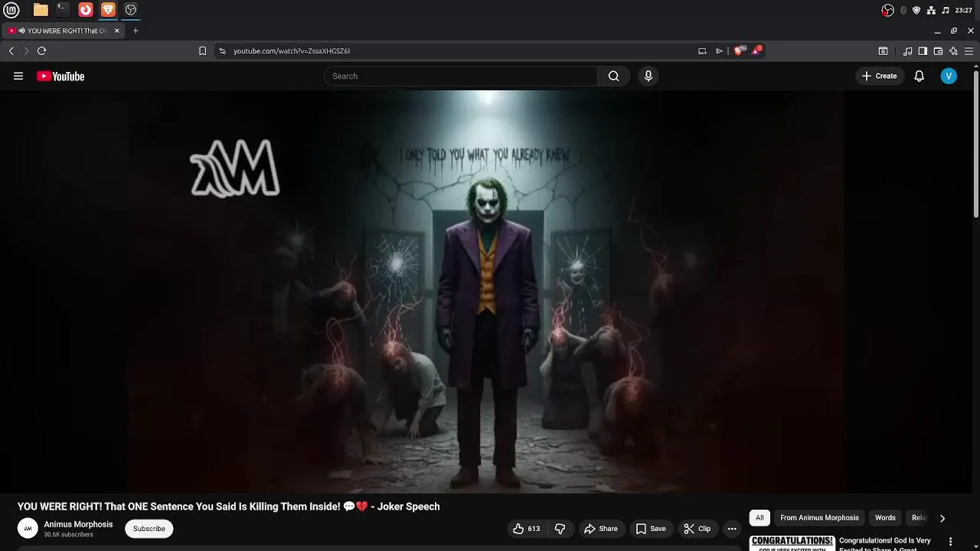980x551 pixels.
Task: Search with your voice microphone
Action: 648,76
